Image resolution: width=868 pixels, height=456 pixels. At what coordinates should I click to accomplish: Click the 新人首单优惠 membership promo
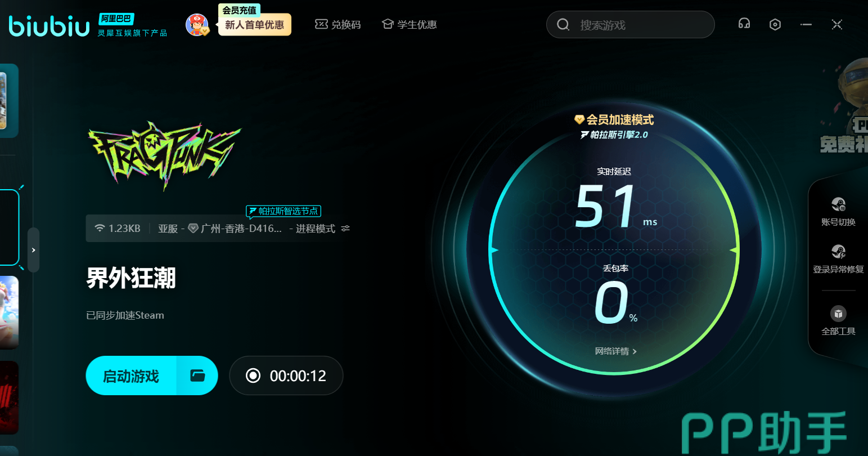coord(254,25)
